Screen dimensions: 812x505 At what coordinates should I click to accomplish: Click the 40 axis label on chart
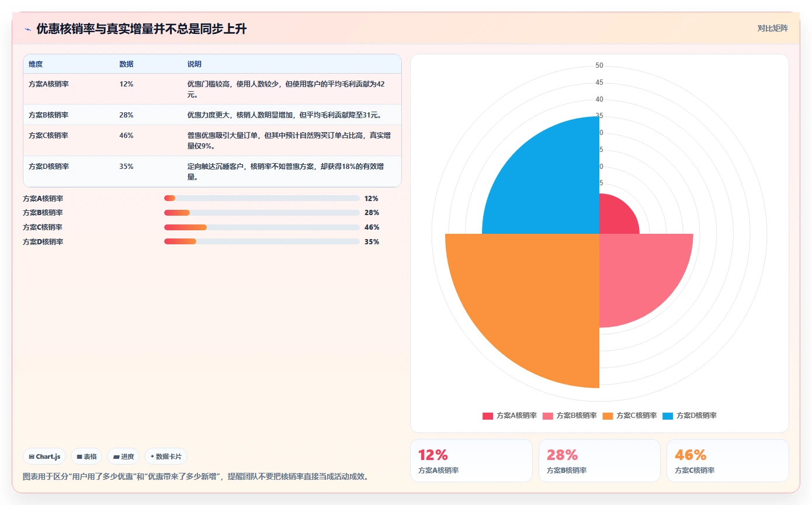coord(599,99)
